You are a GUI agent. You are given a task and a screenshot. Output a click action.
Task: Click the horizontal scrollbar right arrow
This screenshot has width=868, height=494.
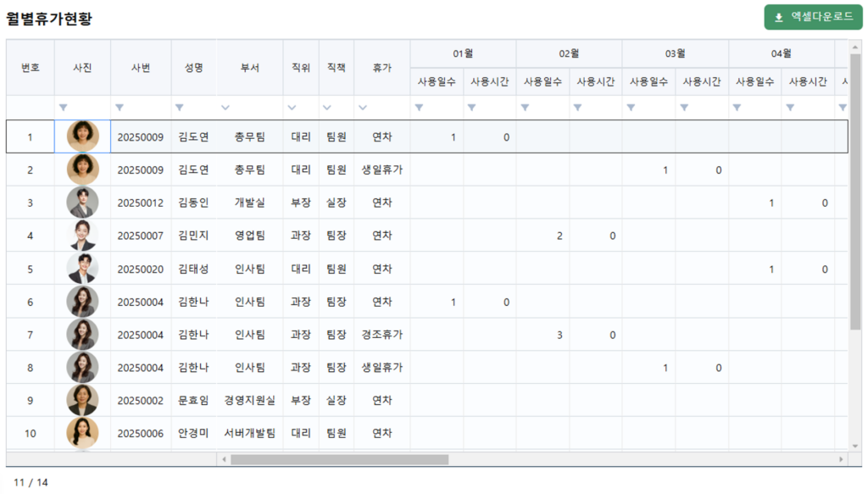coord(841,459)
